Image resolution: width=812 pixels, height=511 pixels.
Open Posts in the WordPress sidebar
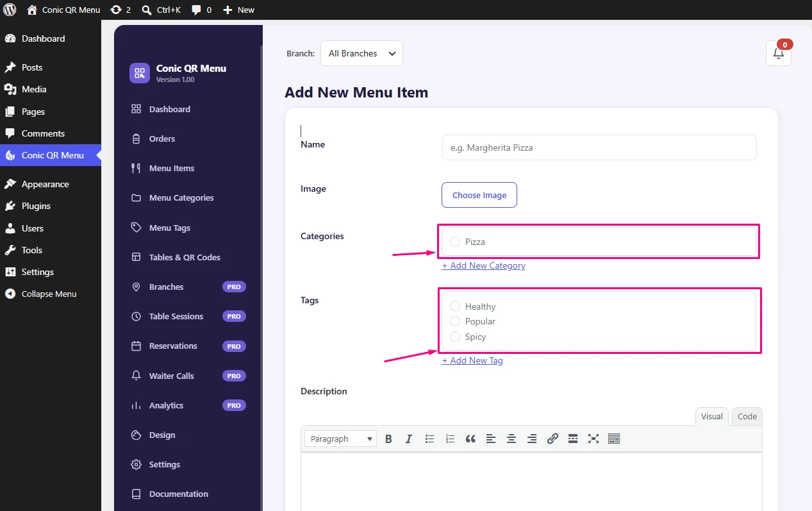[x=51, y=67]
